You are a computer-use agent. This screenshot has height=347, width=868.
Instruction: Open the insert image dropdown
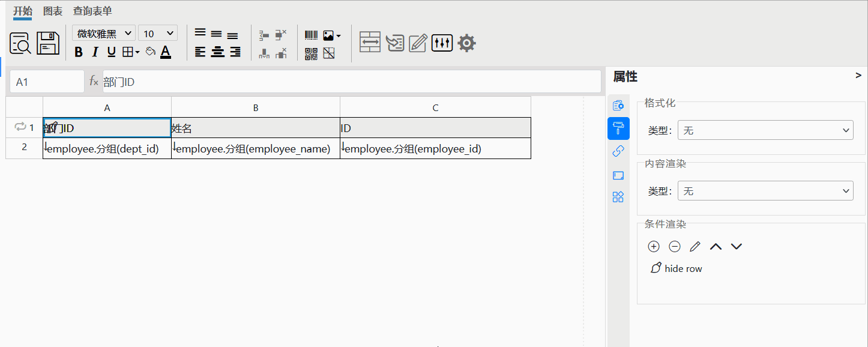click(x=331, y=35)
